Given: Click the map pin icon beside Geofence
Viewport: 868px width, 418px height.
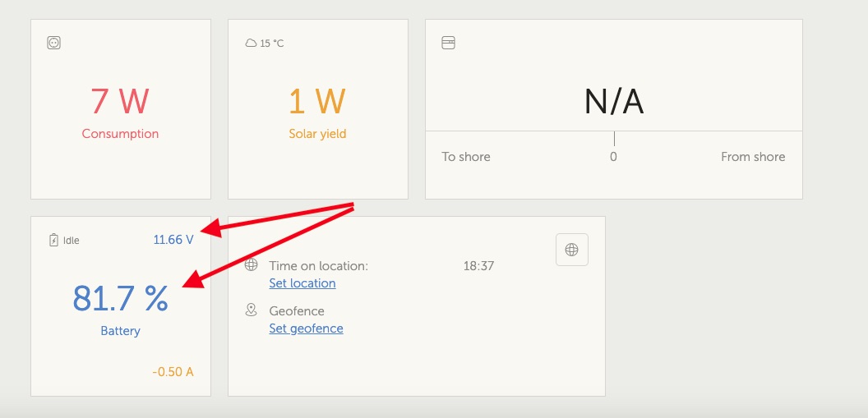Looking at the screenshot, I should click(x=252, y=310).
